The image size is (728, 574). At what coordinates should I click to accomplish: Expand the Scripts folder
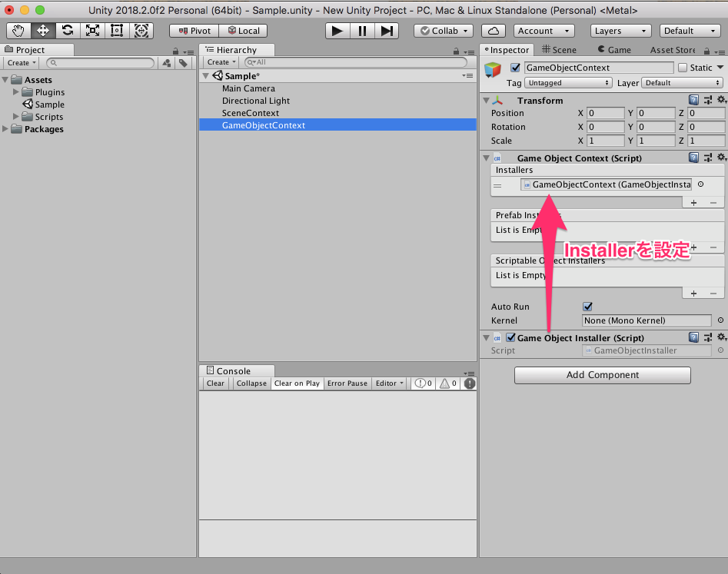click(x=16, y=117)
